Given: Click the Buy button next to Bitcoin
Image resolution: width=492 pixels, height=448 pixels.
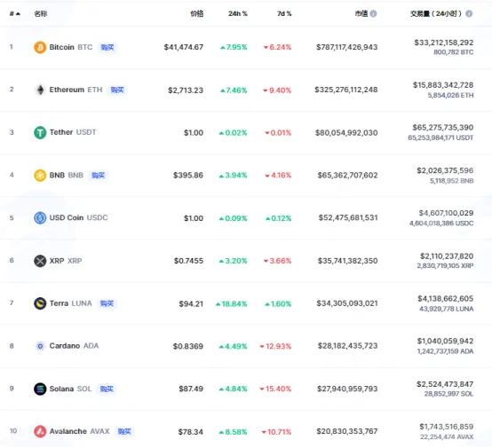Looking at the screenshot, I should pyautogui.click(x=107, y=47).
